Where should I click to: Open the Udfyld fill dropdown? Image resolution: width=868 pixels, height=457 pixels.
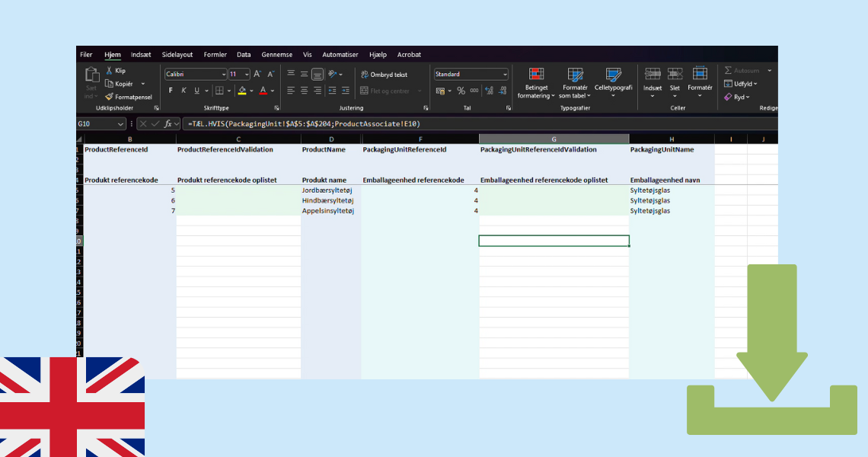[x=741, y=84]
